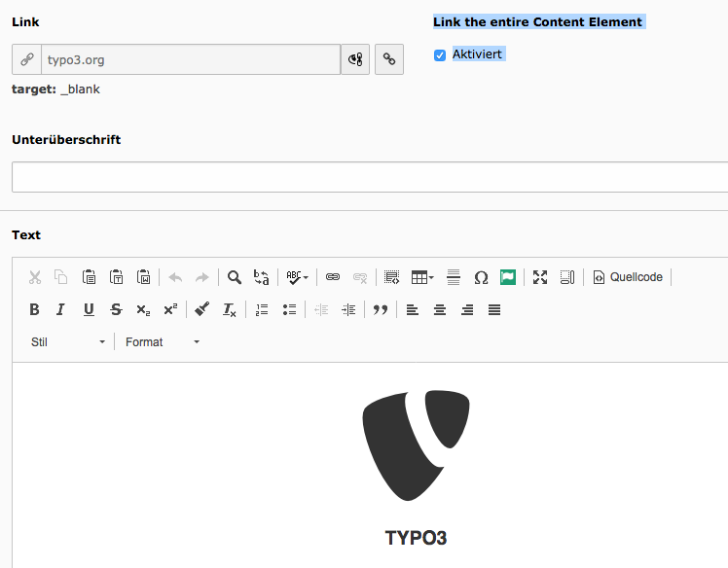Insert a horizontal line
Viewport: 728px width, 568px height.
(x=454, y=277)
